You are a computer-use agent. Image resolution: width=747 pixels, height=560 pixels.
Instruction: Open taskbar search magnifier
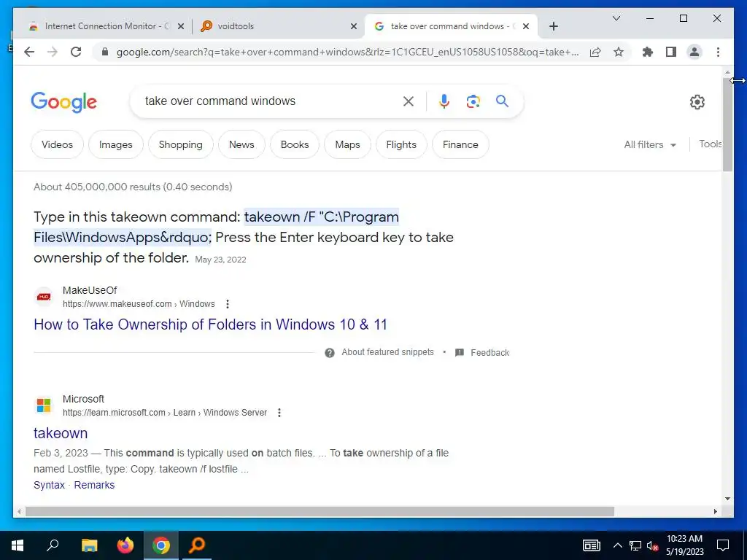tap(53, 545)
